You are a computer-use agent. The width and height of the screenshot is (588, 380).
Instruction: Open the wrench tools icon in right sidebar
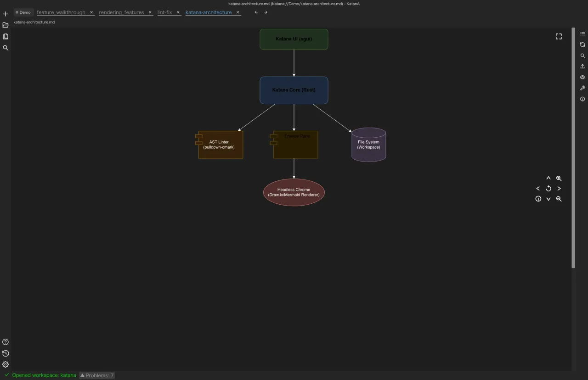(582, 88)
